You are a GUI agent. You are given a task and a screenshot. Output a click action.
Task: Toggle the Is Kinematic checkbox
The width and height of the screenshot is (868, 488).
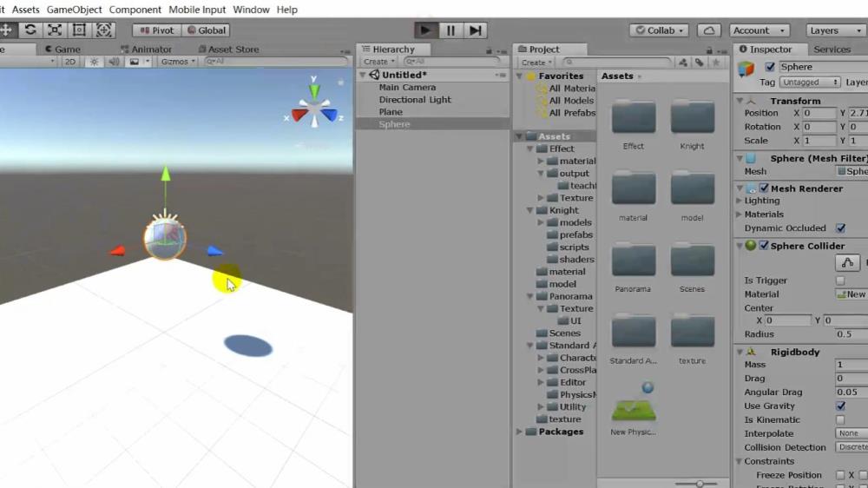coord(840,419)
